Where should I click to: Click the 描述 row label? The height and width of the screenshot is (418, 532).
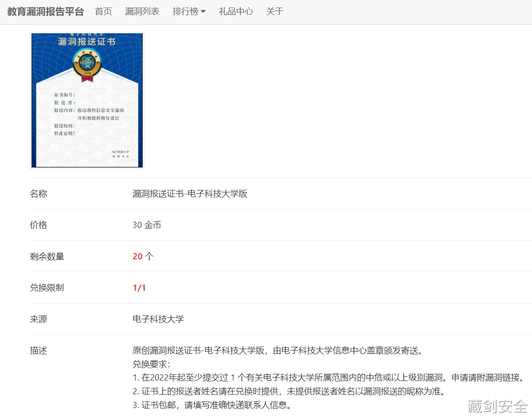click(x=38, y=351)
